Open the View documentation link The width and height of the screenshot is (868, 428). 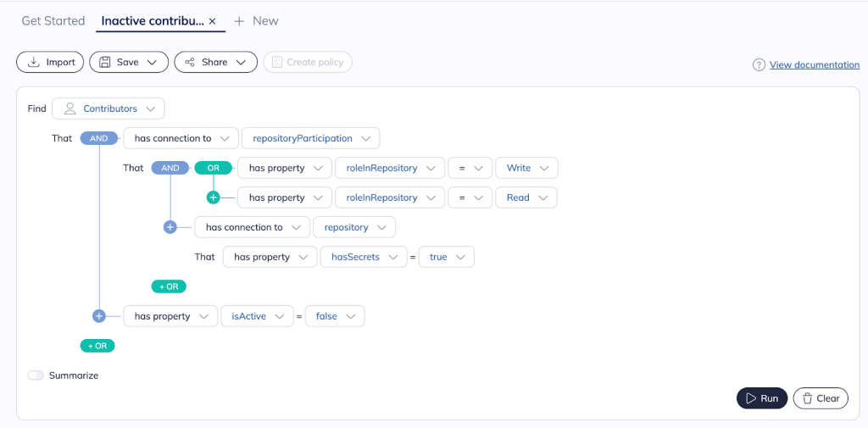814,65
